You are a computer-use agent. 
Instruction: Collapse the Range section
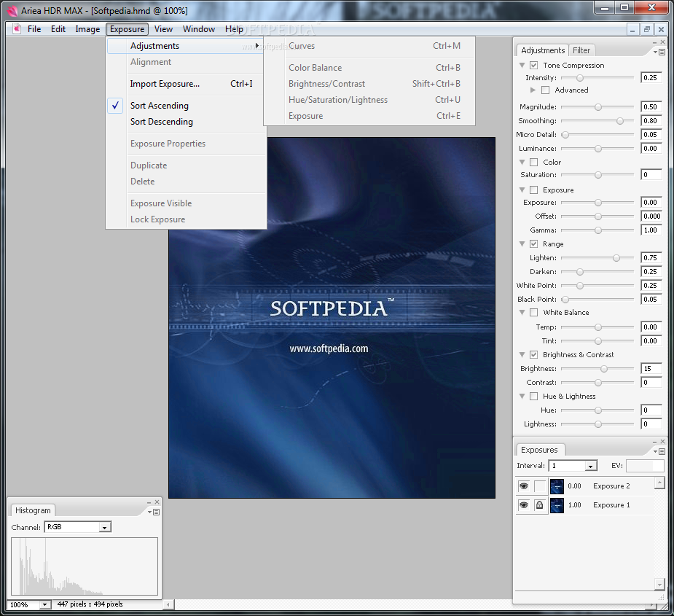pos(522,244)
